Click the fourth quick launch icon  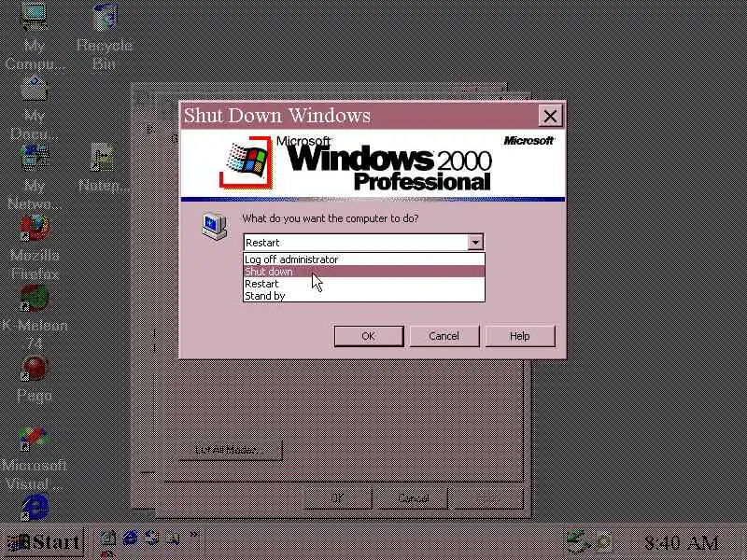[173, 539]
